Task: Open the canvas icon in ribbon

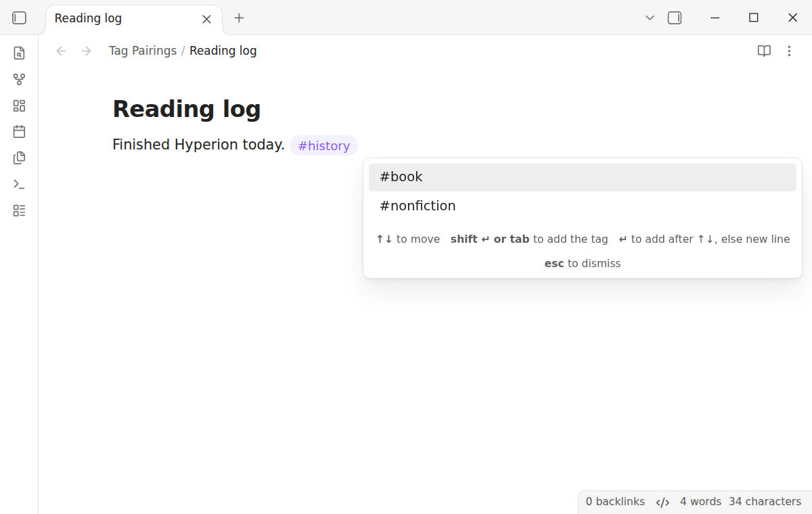Action: tap(20, 106)
